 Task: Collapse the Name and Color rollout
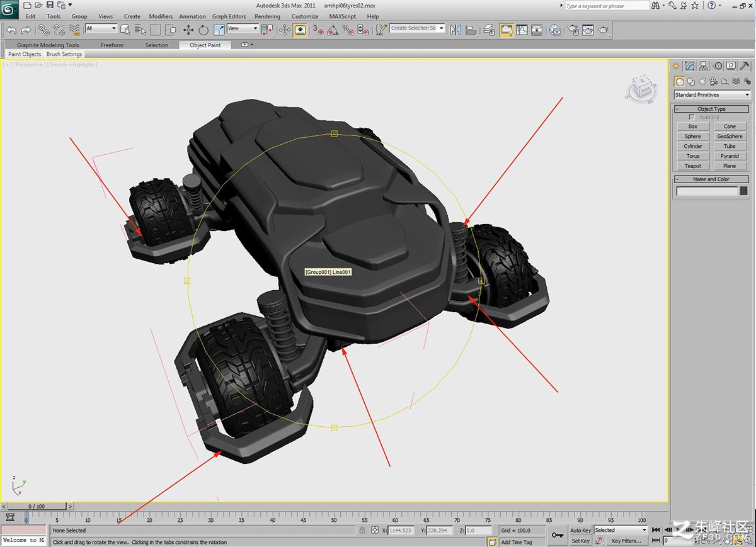coord(711,179)
